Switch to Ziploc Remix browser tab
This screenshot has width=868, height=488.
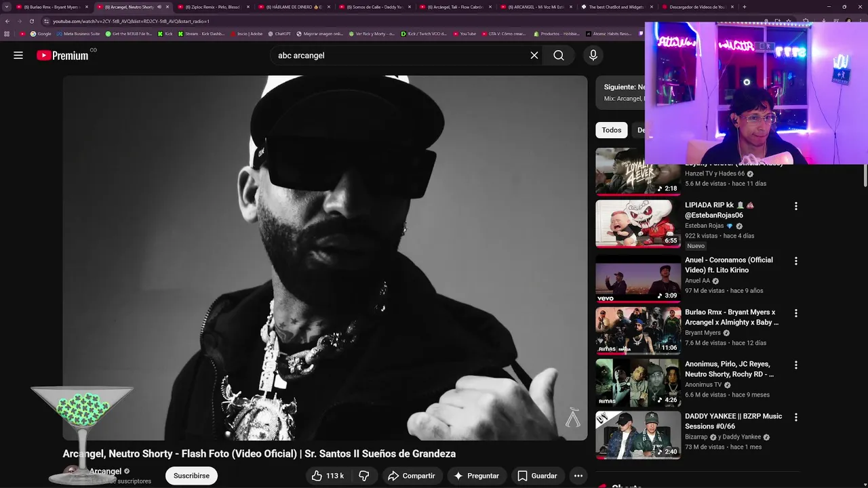[212, 7]
